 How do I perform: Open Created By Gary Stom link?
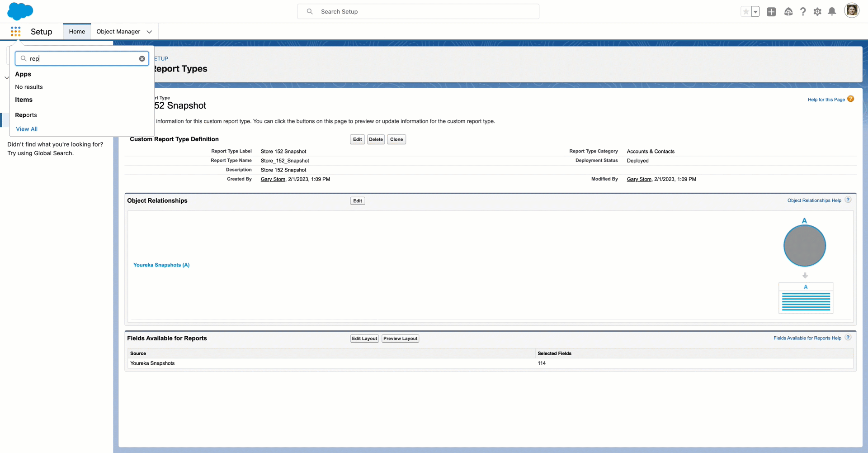point(273,179)
